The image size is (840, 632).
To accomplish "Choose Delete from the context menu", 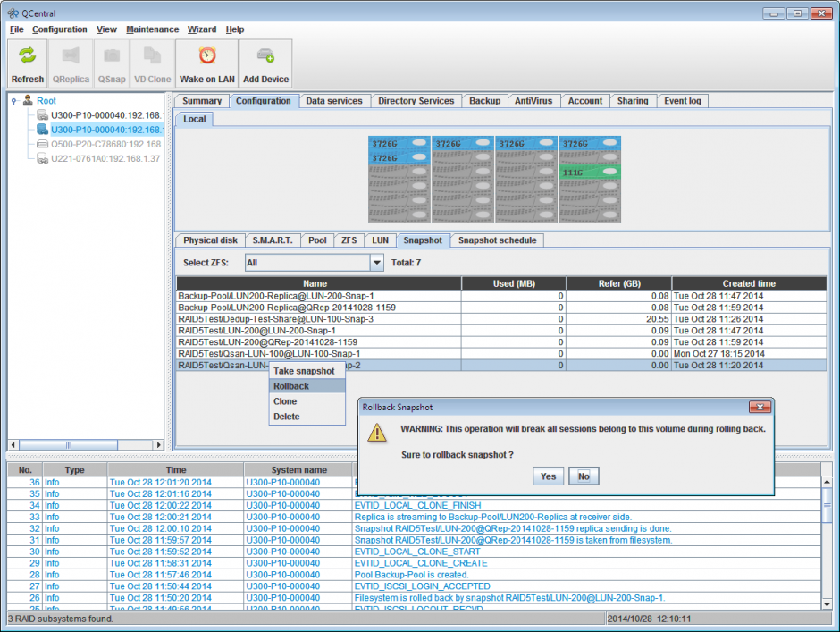I will [307, 417].
